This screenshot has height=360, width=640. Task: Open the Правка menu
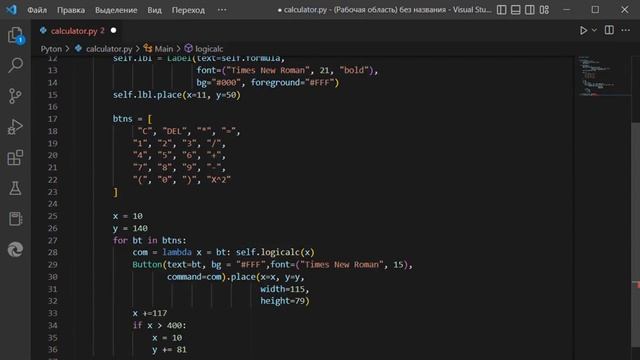tap(71, 10)
